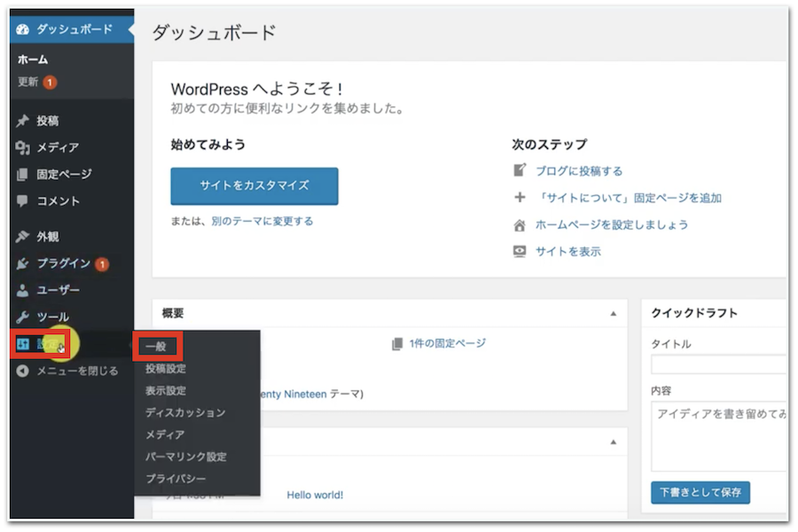
Task: Open the ブログに投稿する link
Action: click(x=579, y=171)
